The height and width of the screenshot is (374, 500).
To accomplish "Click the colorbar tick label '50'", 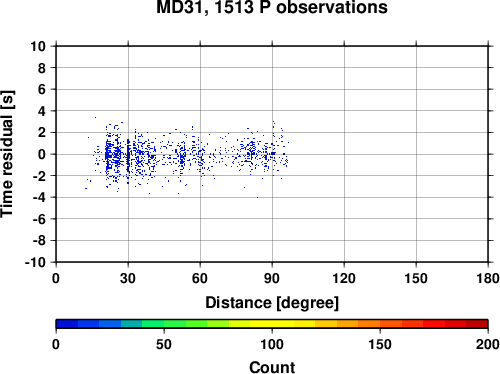I will pos(164,344).
